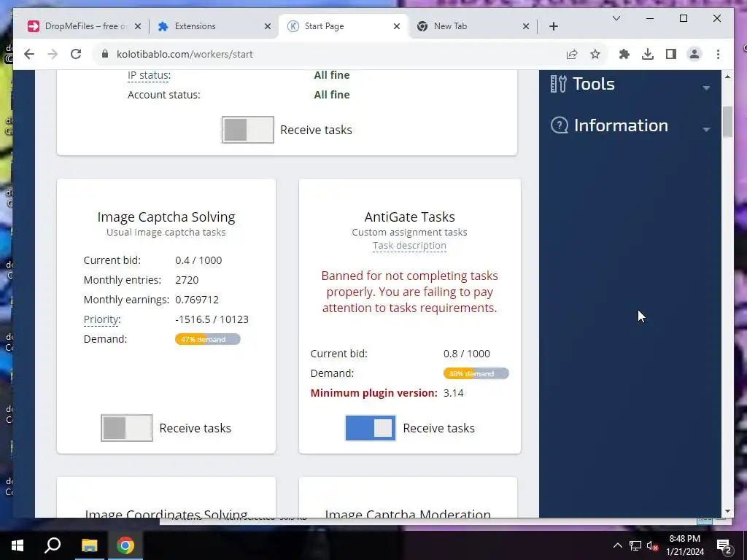The image size is (747, 560).
Task: Close the Extensions tab
Action: tap(268, 26)
